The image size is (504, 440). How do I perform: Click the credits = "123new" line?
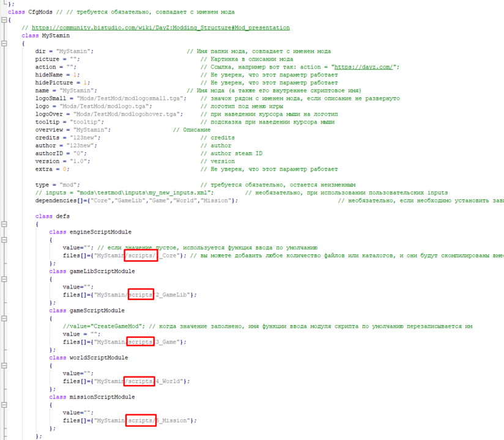[67, 137]
